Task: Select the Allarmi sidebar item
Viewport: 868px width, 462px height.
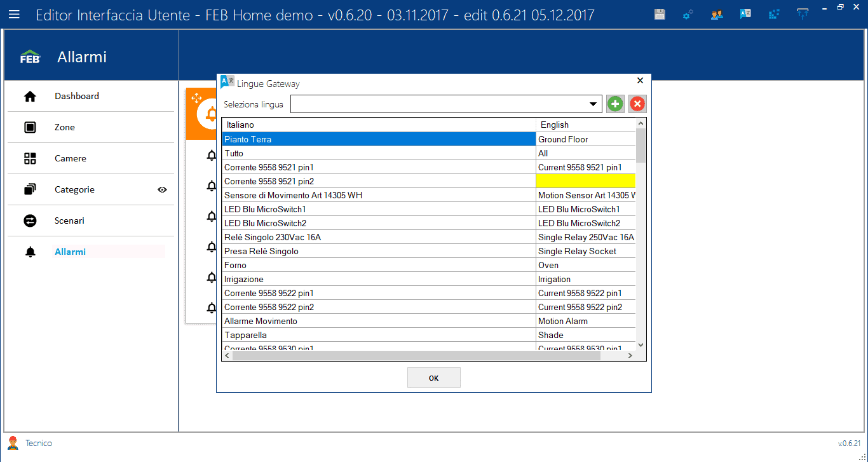Action: click(x=91, y=252)
